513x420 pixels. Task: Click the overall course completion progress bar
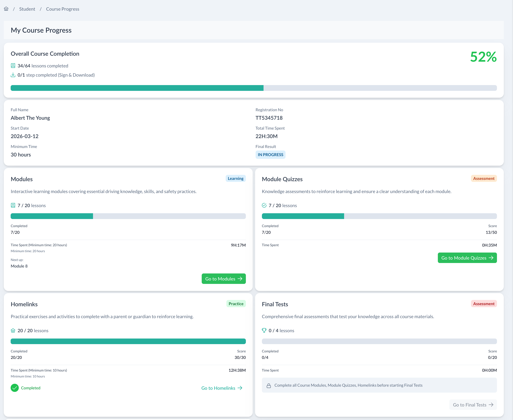click(x=253, y=88)
